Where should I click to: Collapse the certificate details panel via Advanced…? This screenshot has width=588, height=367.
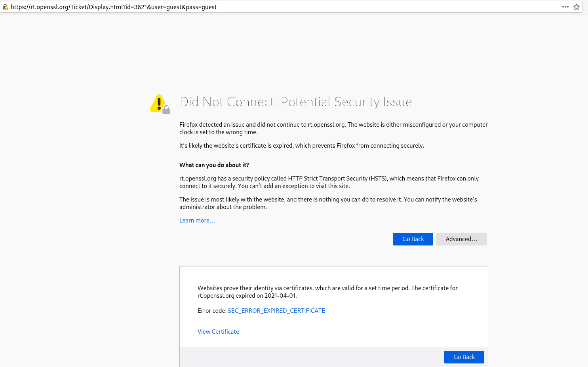[x=461, y=239]
